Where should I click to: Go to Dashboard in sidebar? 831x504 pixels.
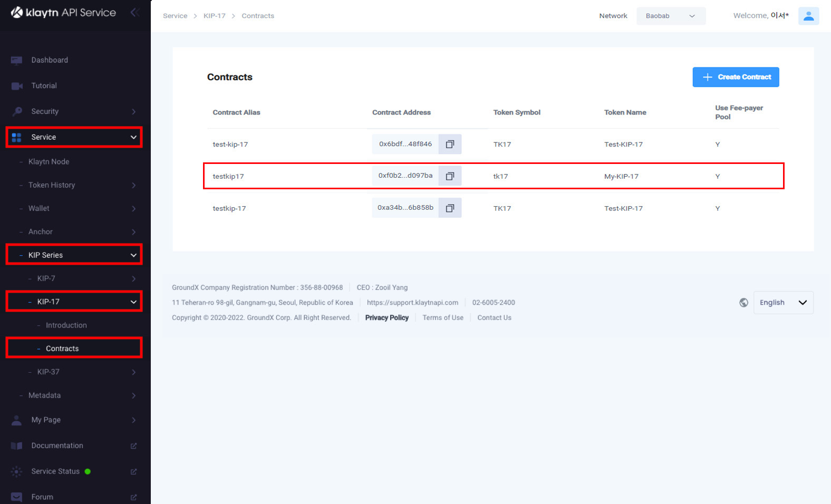pos(50,60)
